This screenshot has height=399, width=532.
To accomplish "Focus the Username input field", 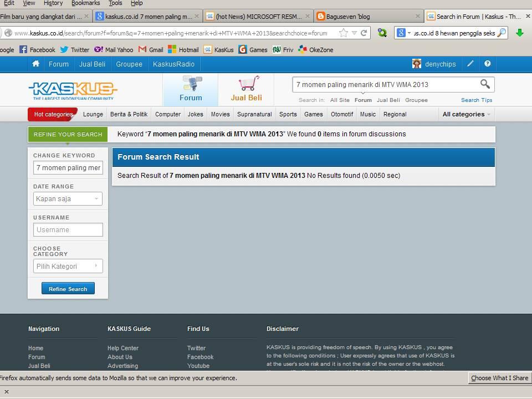I will click(68, 229).
